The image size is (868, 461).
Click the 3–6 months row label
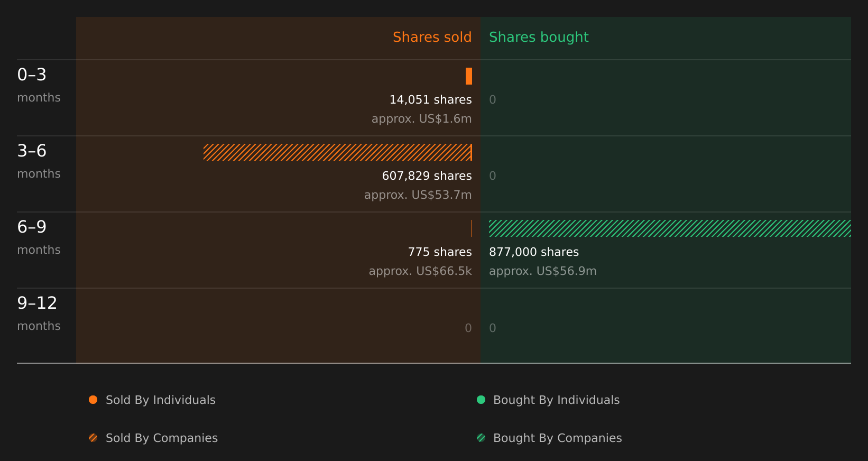click(x=39, y=161)
